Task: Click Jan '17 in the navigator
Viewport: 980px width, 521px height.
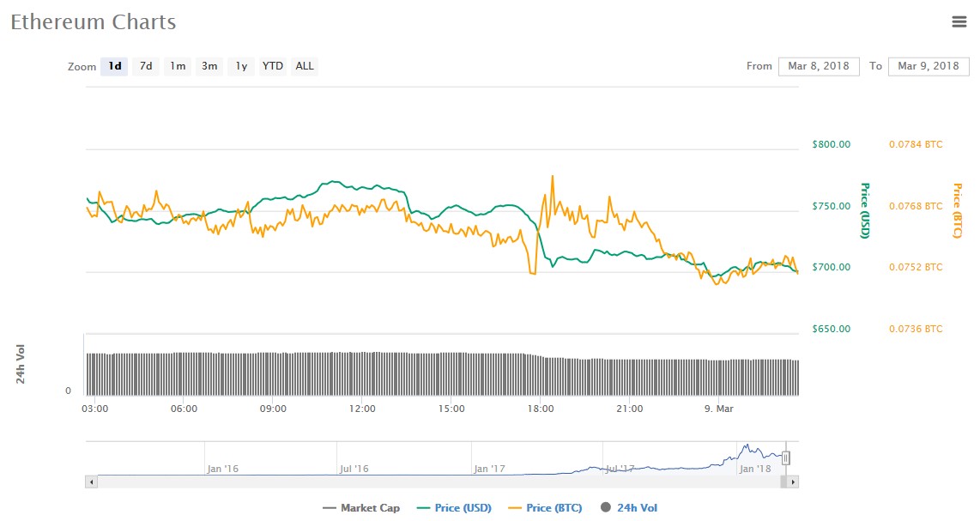Action: click(489, 469)
